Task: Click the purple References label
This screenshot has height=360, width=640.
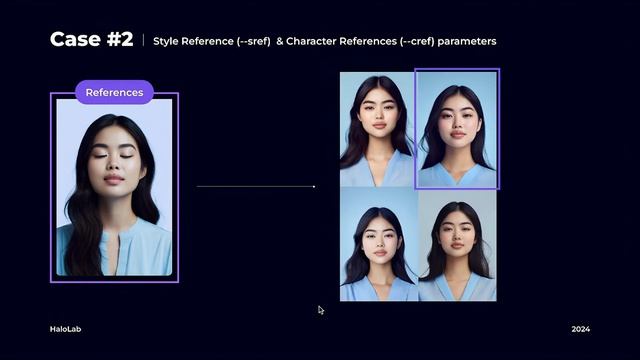Action: pos(114,92)
